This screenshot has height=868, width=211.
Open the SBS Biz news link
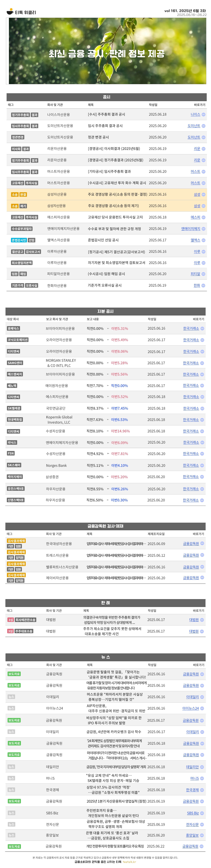[x=193, y=813]
